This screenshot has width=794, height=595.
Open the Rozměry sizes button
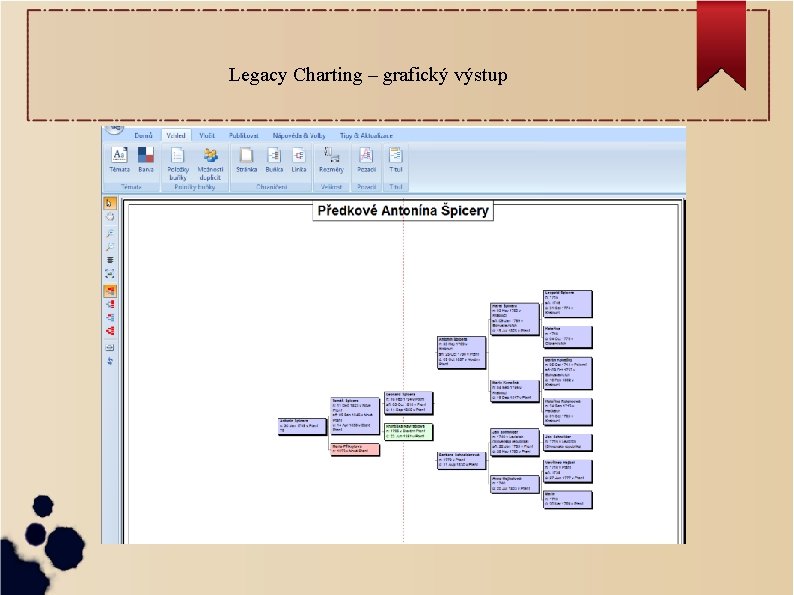(x=331, y=160)
